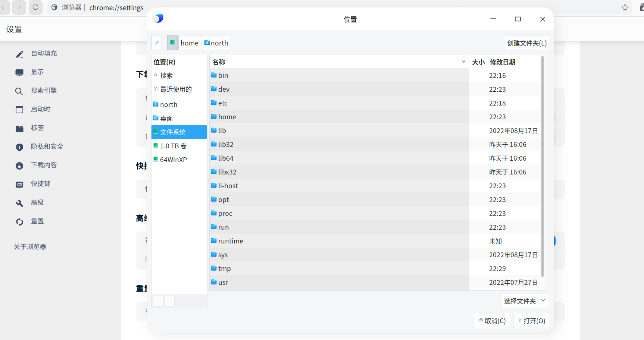The image size is (644, 340).
Task: Click the browser reload icon
Action: 35,7
